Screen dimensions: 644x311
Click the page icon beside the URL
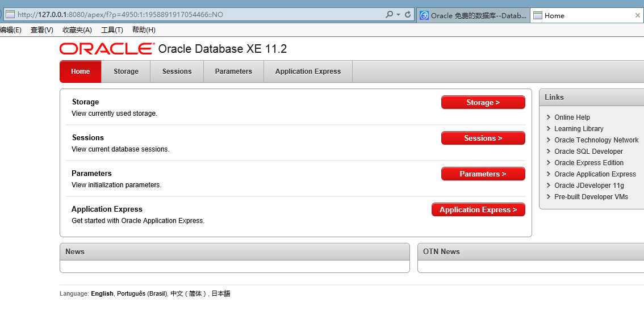(10, 15)
